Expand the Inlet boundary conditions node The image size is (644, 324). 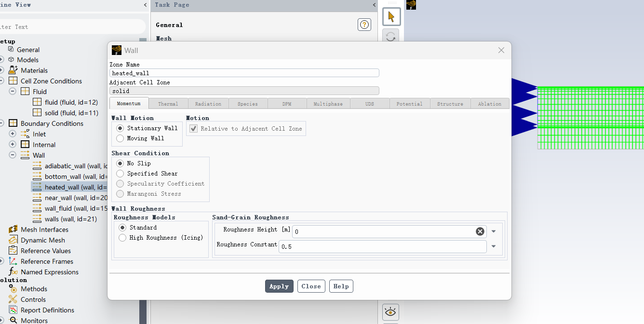[13, 134]
